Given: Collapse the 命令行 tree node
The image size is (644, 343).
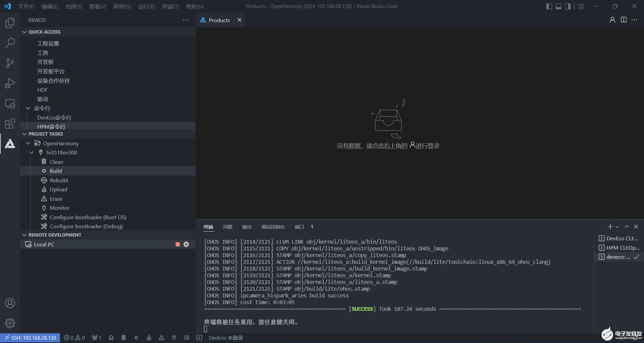Looking at the screenshot, I should tap(28, 108).
